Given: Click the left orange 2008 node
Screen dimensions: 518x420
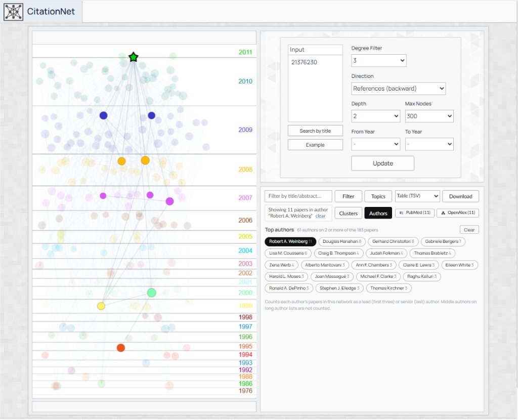Looking at the screenshot, I should (x=121, y=161).
